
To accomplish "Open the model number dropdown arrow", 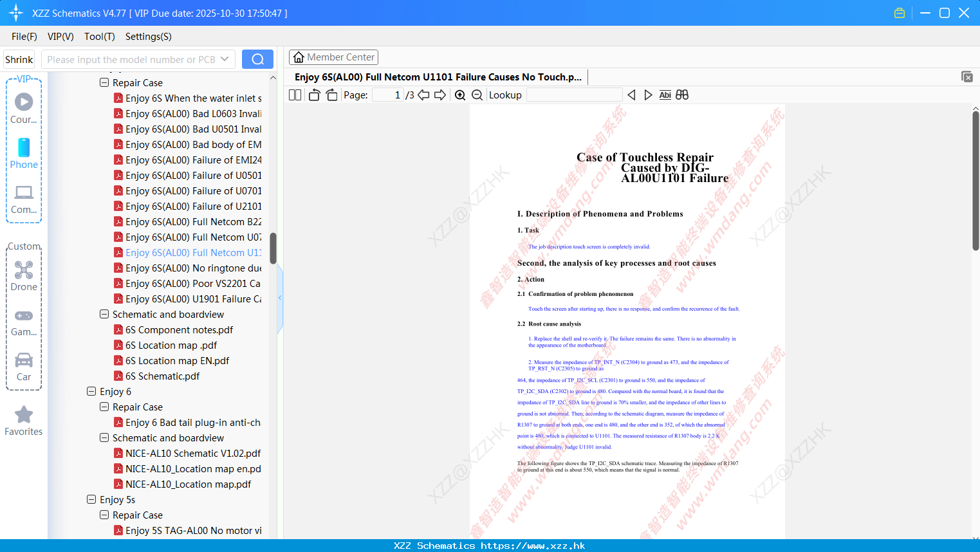I will (x=225, y=59).
